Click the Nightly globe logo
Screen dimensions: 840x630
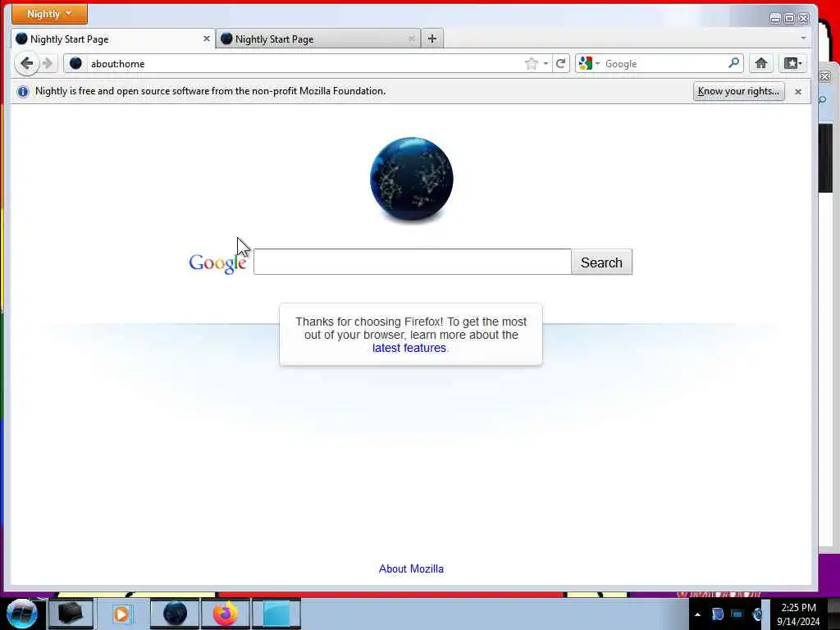coord(412,180)
